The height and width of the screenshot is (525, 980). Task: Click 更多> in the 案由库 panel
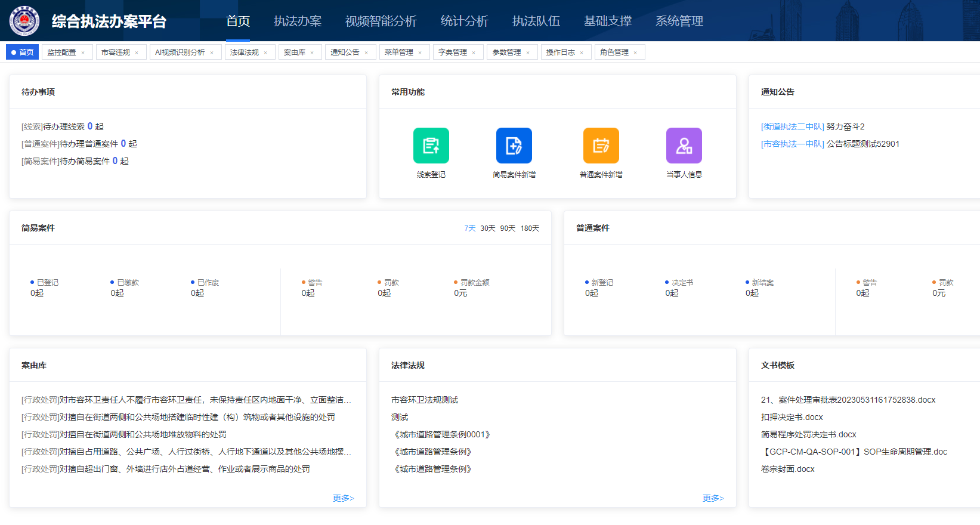344,498
